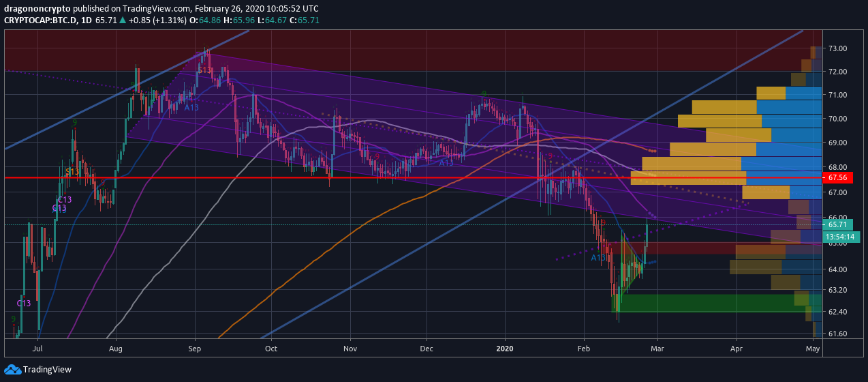Click the 73.00 price axis label
The width and height of the screenshot is (868, 382).
[x=837, y=49]
